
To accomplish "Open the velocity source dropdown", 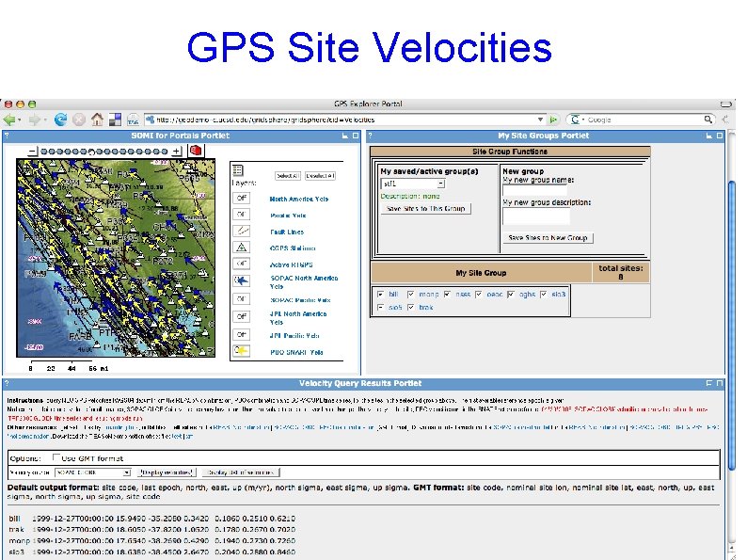I will point(92,472).
